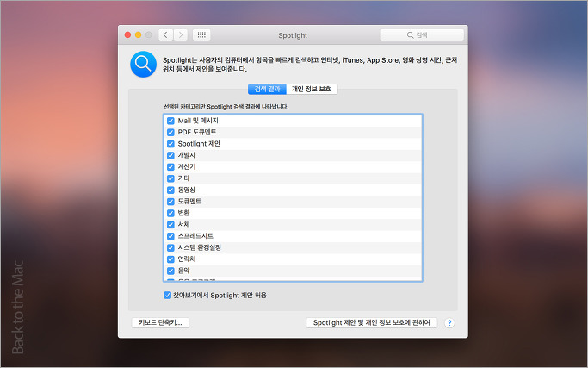This screenshot has width=588, height=368.
Task: Open Spotlight 제안 및 개인 정보 보호에 관하여
Action: 372,322
